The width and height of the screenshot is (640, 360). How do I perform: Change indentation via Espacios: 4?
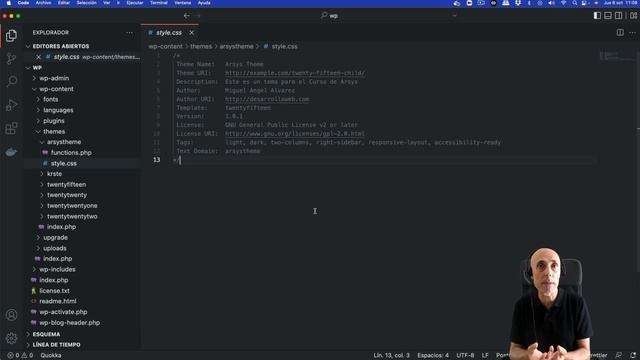point(433,356)
